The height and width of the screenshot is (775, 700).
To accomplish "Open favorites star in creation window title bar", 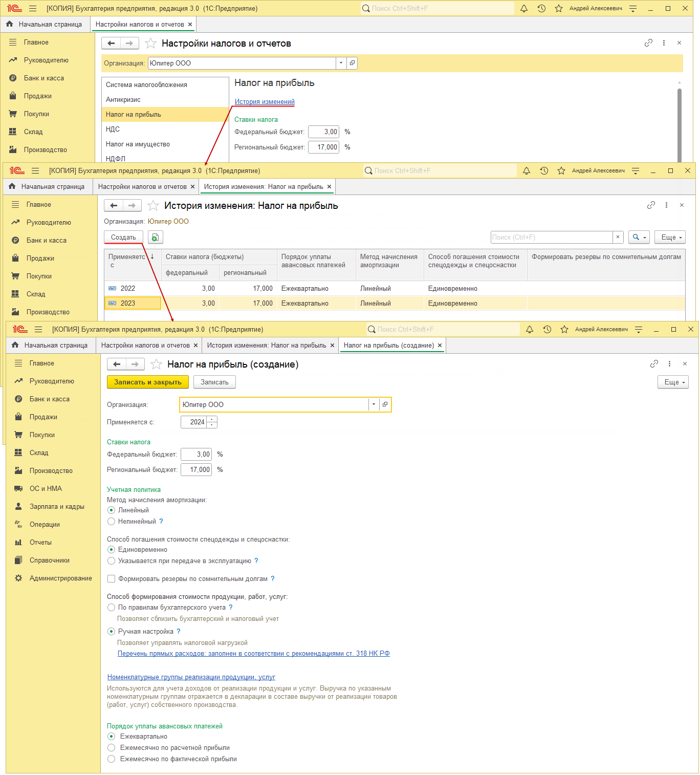I will click(564, 330).
